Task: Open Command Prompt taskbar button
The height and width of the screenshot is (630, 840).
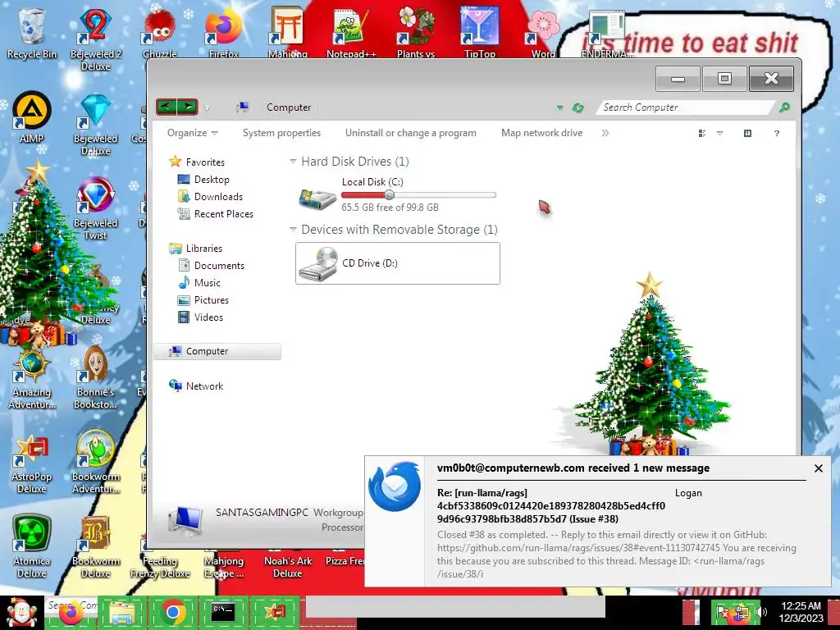Action: (x=223, y=613)
